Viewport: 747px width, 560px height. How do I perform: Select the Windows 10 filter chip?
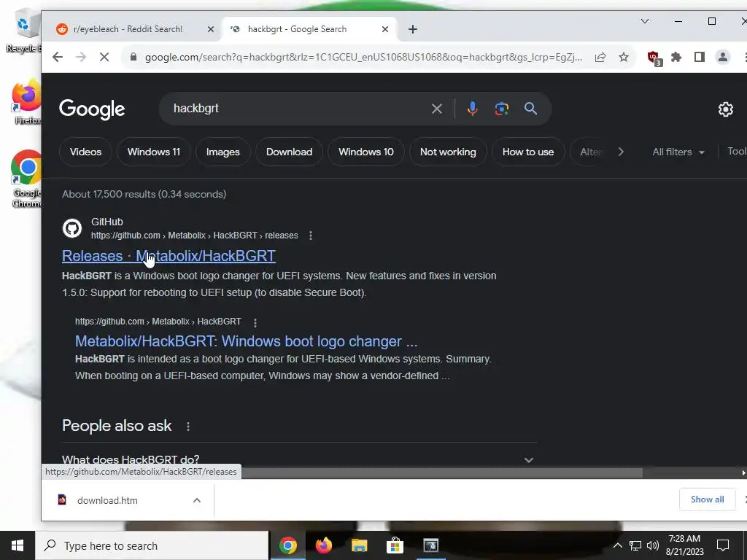coord(366,152)
